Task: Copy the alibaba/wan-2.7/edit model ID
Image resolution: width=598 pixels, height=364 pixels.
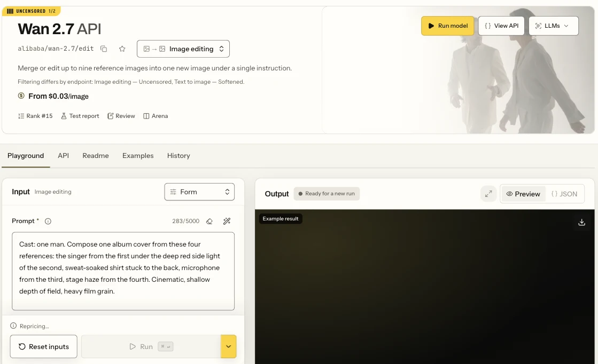Action: click(x=104, y=49)
